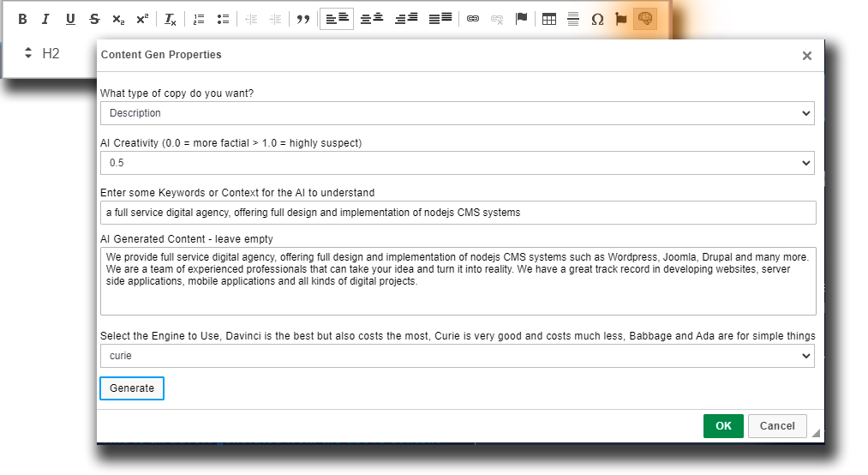This screenshot has width=868, height=475.
Task: Insert a block quote
Action: tap(302, 19)
